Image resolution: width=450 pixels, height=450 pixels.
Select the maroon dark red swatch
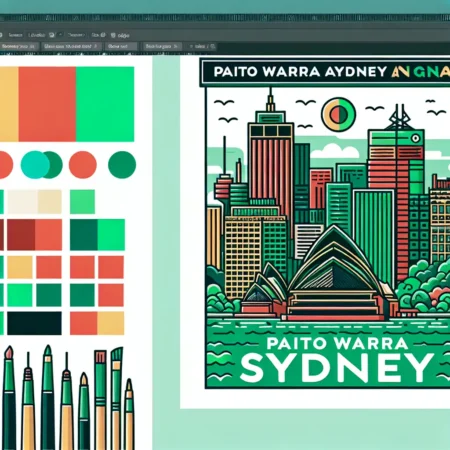(21, 235)
